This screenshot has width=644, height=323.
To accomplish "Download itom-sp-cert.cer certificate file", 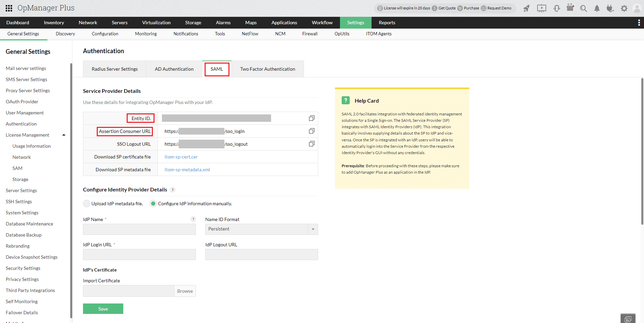I will tap(181, 157).
